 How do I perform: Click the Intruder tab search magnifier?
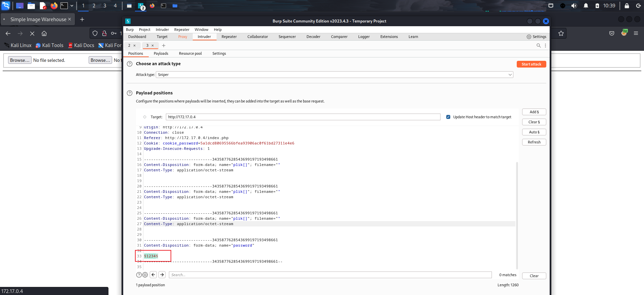(x=539, y=45)
